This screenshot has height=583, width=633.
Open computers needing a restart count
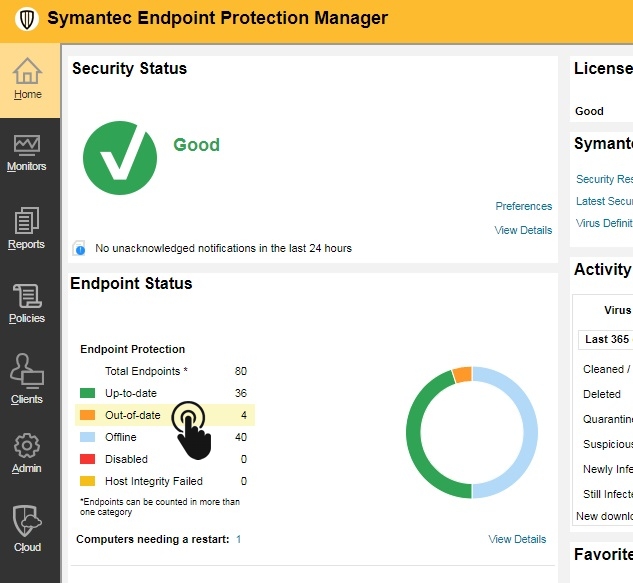239,539
